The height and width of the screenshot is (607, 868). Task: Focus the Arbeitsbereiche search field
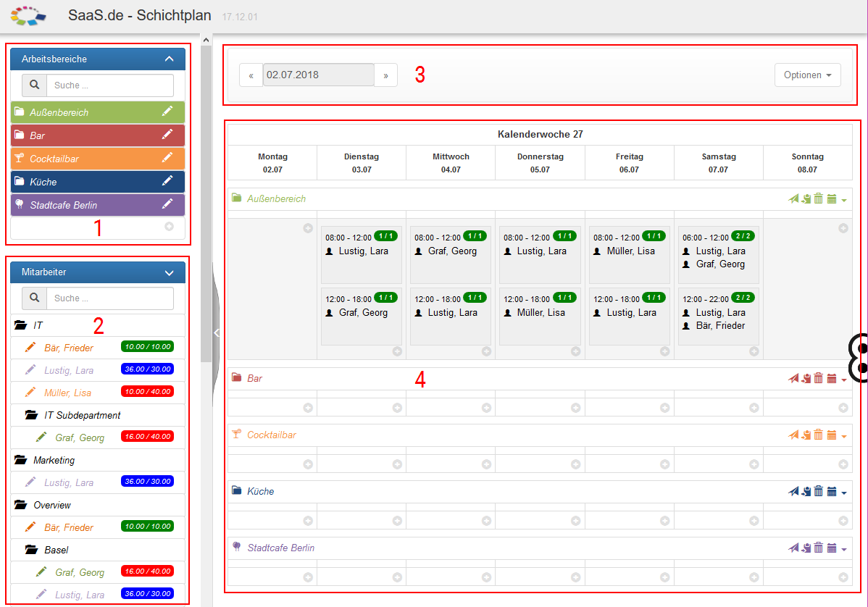pos(110,85)
